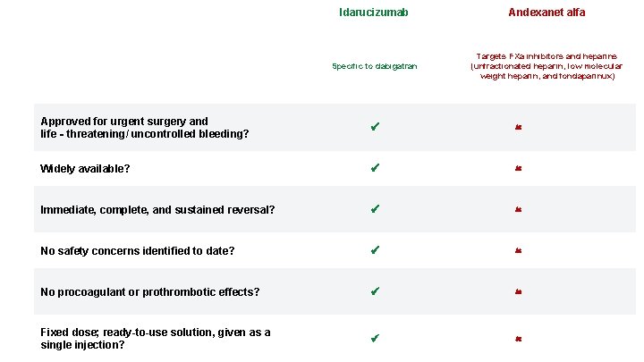
Task: Click 'No procoagulant or prothrombotic effects?' row label
Action: (150, 291)
